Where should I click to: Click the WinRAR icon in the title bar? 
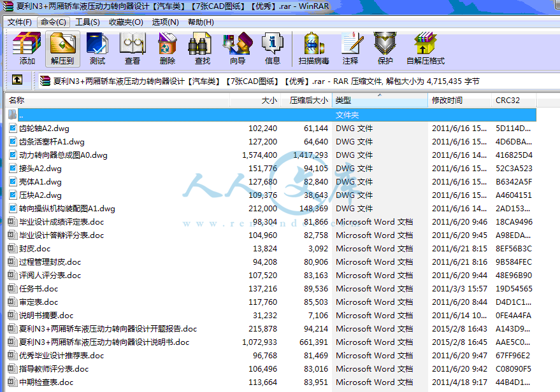(x=8, y=6)
